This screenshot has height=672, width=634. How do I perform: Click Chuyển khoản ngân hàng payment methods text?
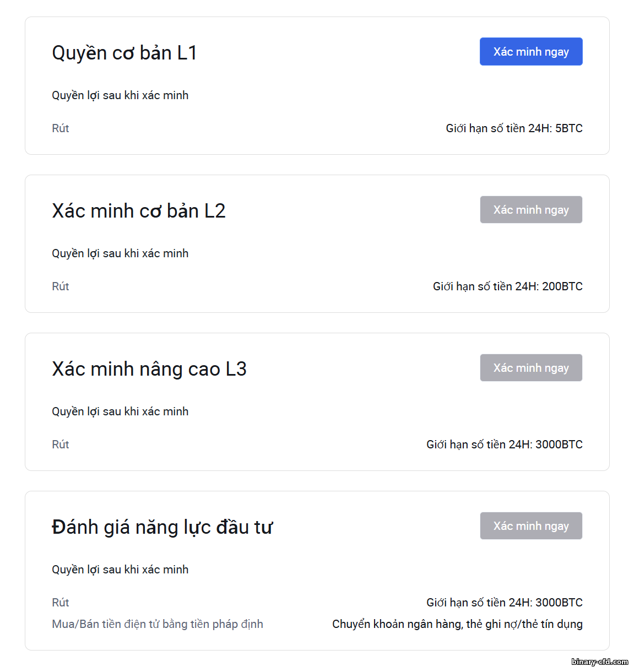click(x=457, y=624)
